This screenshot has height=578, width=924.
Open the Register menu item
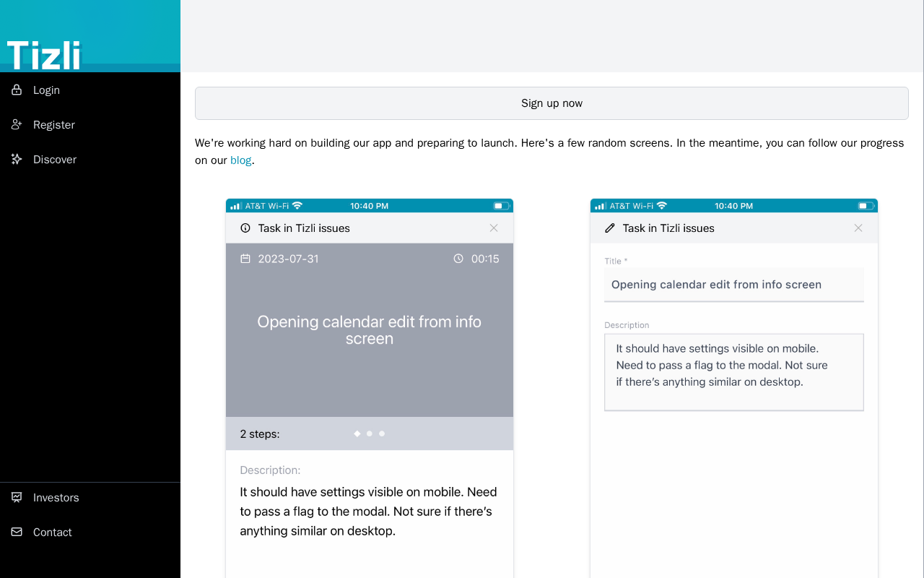click(x=90, y=124)
